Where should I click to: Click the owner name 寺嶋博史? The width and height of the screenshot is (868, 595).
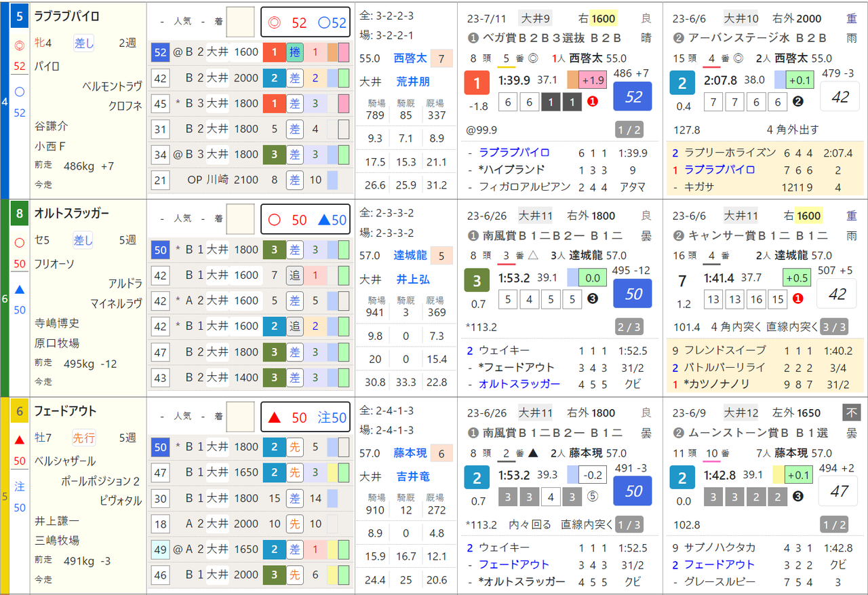tap(57, 323)
